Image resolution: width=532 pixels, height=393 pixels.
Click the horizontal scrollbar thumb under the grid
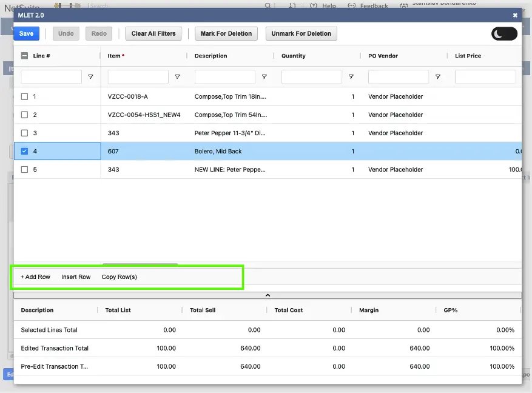[140, 263]
